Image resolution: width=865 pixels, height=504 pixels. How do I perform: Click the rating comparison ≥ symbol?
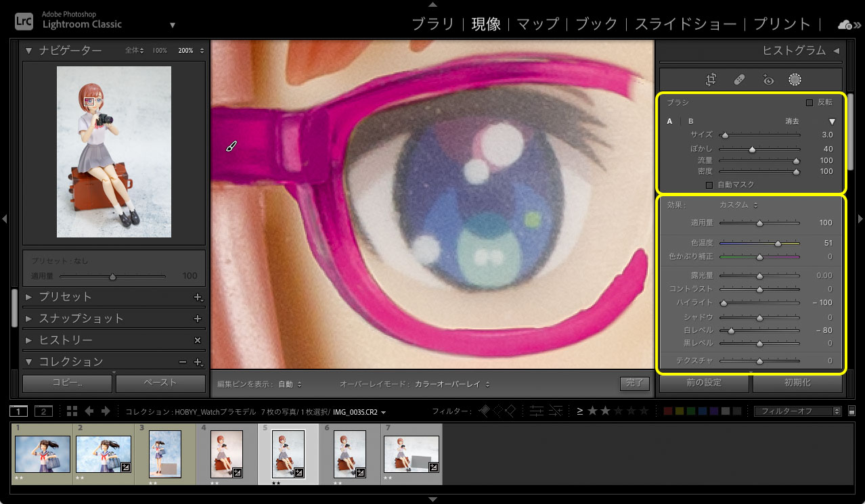[x=580, y=411]
